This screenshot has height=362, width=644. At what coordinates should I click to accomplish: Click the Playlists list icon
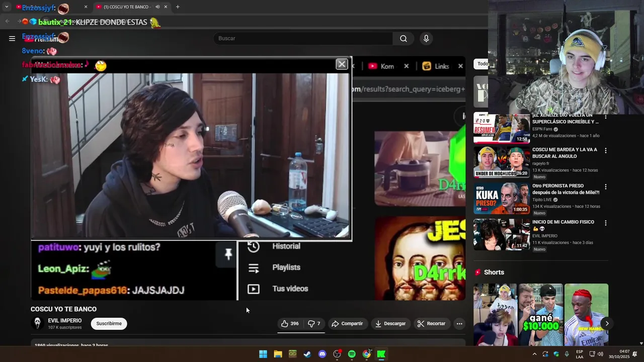tap(254, 268)
